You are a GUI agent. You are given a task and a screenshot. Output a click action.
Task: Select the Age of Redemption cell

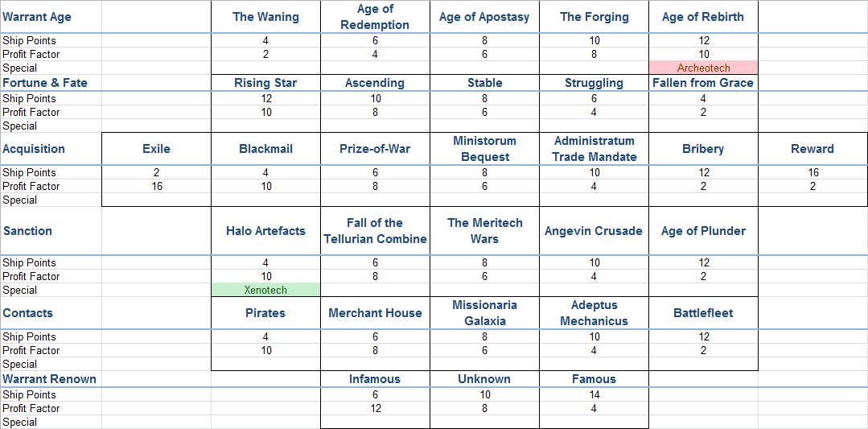(x=375, y=17)
